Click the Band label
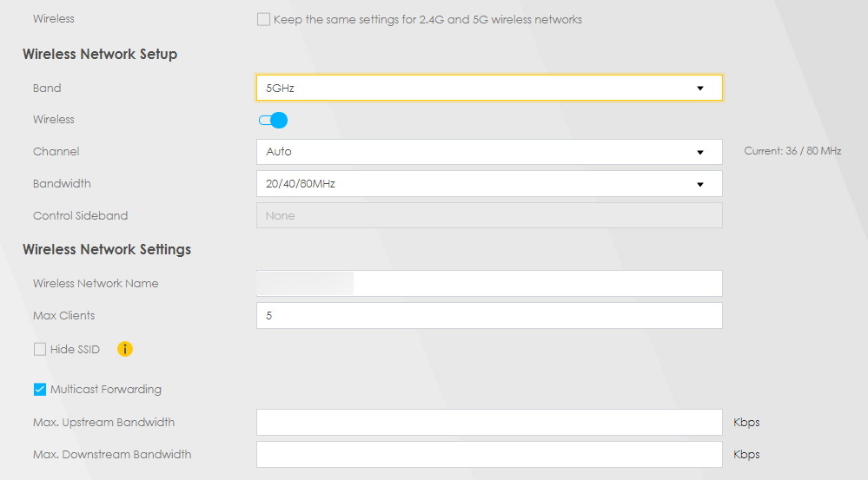 click(47, 88)
